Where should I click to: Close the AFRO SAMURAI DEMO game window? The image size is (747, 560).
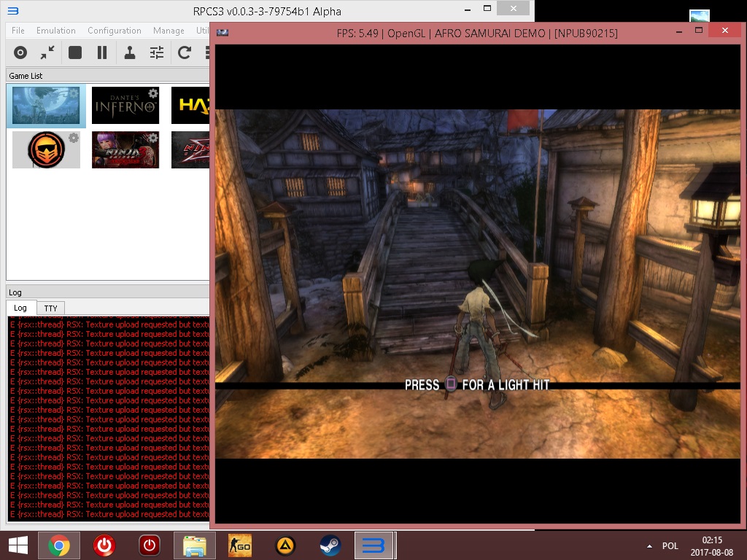pyautogui.click(x=724, y=30)
